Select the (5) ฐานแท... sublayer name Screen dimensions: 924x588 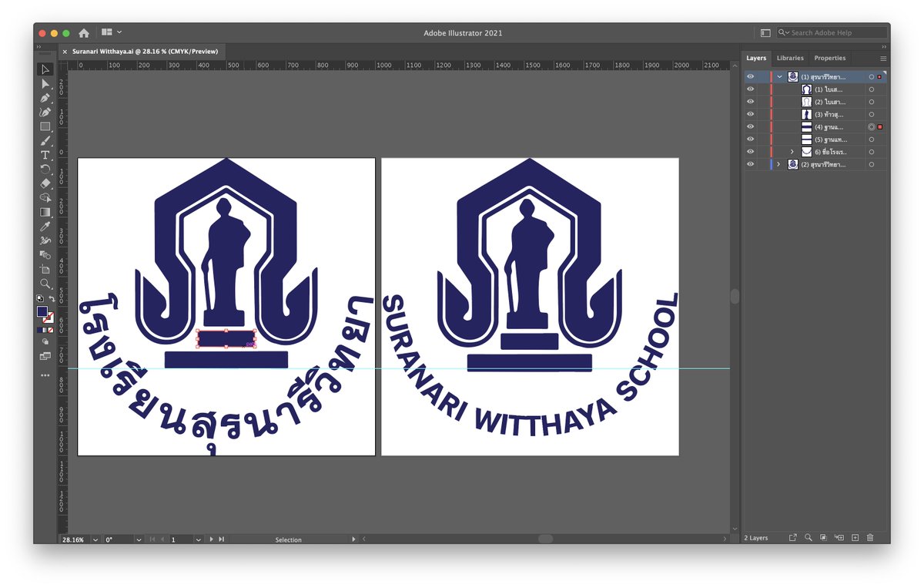[829, 139]
